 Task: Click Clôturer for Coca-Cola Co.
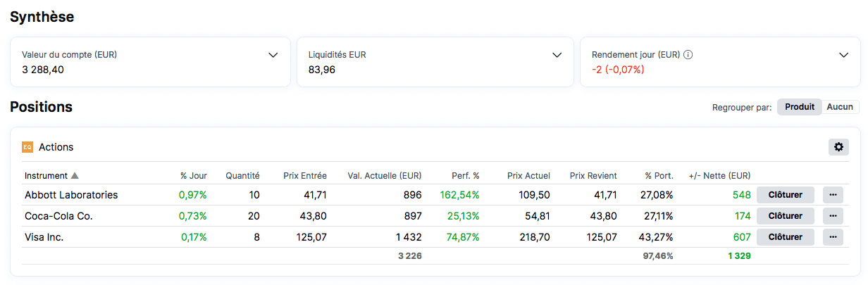[x=785, y=216]
